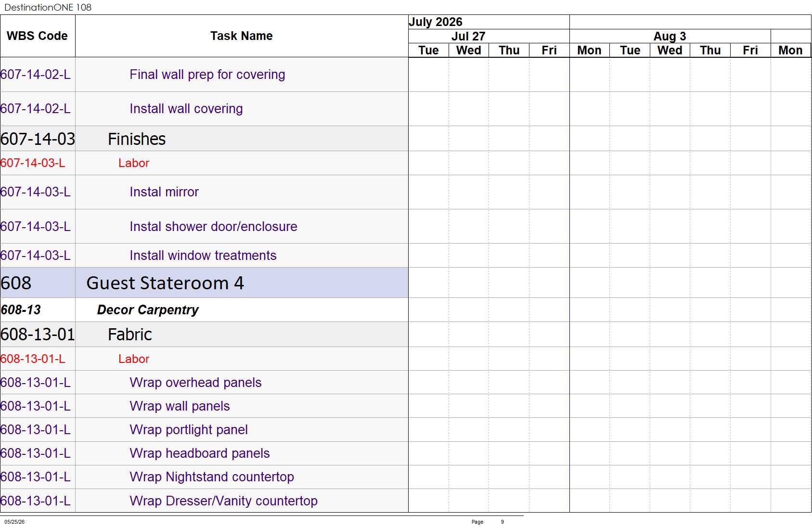The width and height of the screenshot is (812, 528).
Task: Click the WBS Code column header
Action: pyautogui.click(x=38, y=36)
